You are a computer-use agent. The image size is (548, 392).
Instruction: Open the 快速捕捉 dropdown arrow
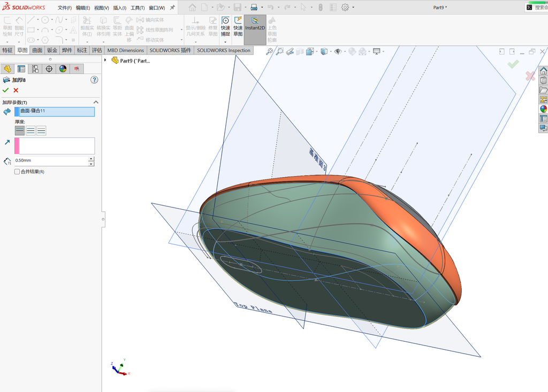click(225, 42)
